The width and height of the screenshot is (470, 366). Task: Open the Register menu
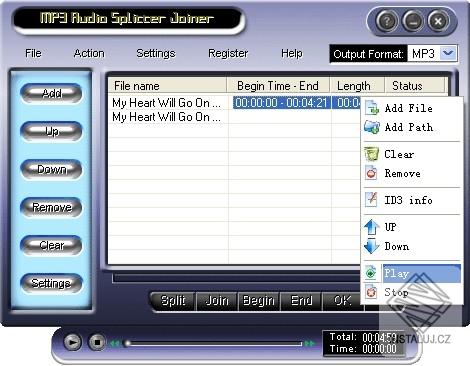tap(228, 53)
